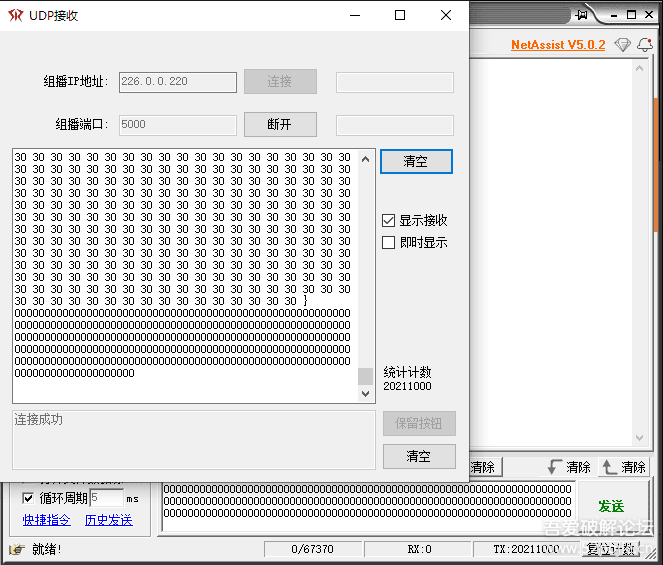Screen dimensions: 663x565
Task: Click the top 清空 button beside received data
Action: [x=416, y=161]
